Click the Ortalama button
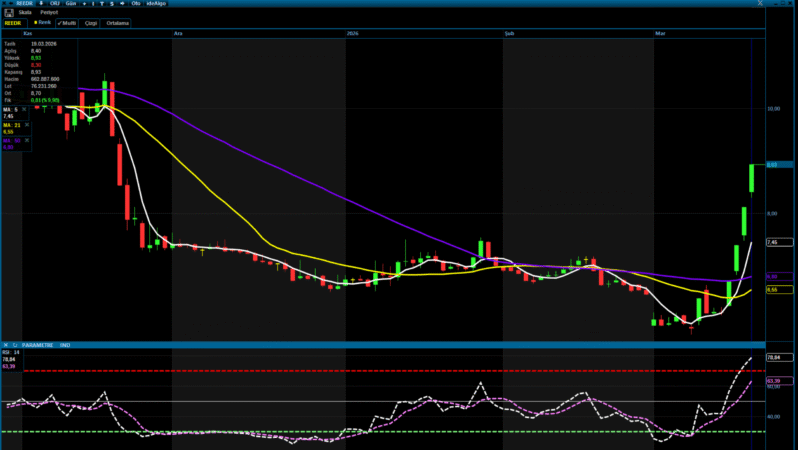Screen dimensions: 798x450 point(118,21)
